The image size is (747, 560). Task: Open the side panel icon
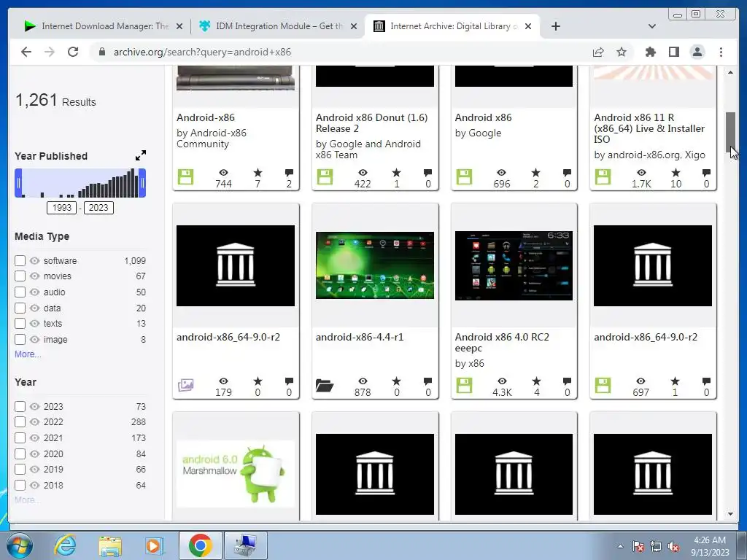tap(673, 52)
